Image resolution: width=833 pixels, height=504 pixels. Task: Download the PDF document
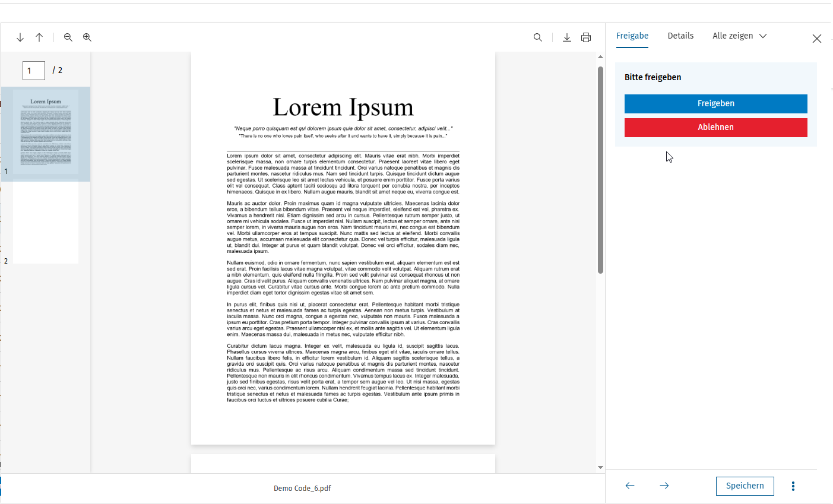pos(567,37)
